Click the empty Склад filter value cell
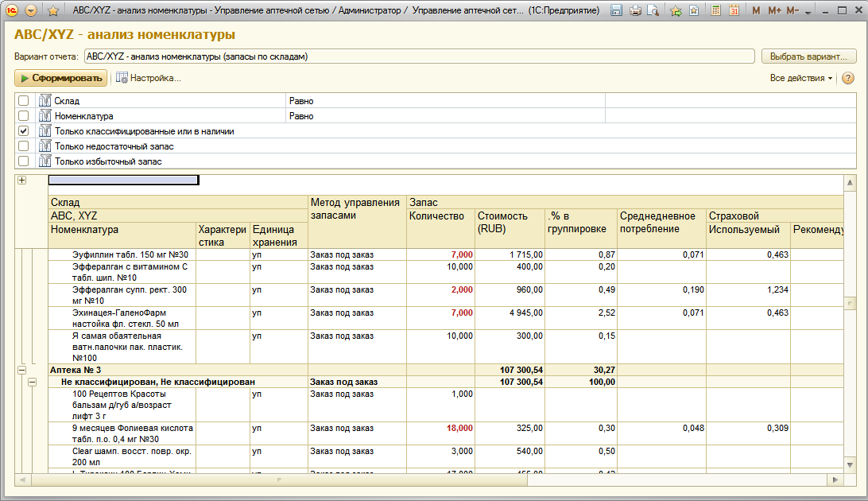 click(x=730, y=101)
